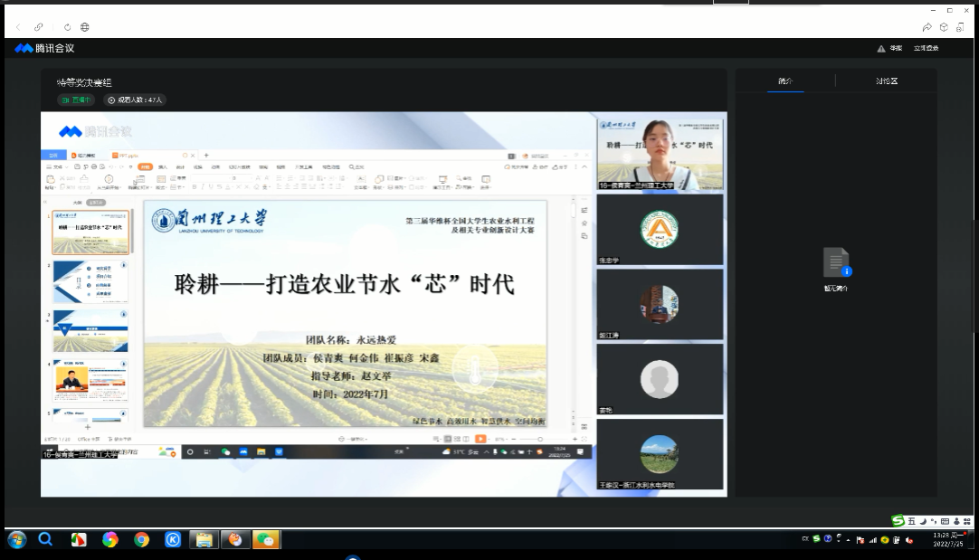979x560 pixels.
Task: Switch to the 简介 tab
Action: pos(784,81)
